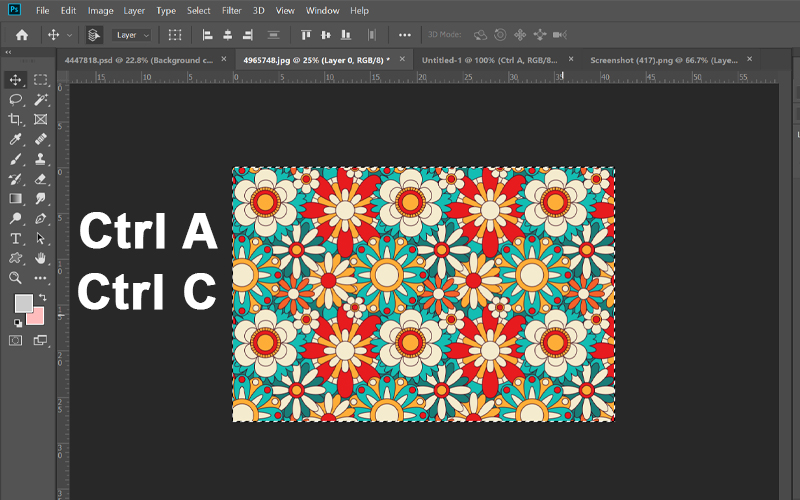The height and width of the screenshot is (500, 800).
Task: Align top edges
Action: point(306,35)
